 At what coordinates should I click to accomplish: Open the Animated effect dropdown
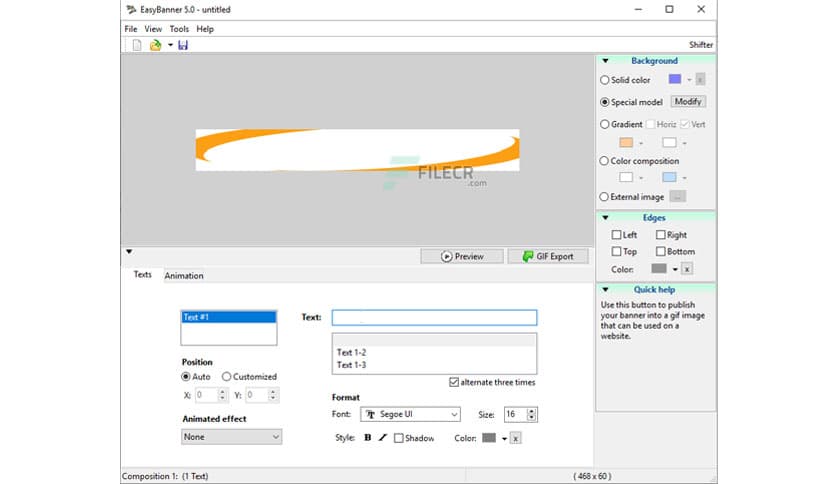click(x=231, y=437)
